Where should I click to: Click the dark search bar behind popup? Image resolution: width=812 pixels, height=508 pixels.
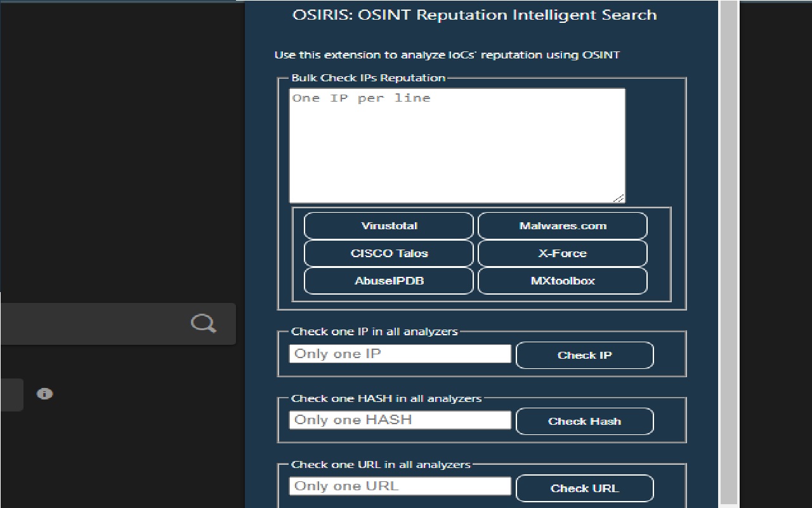[x=118, y=324]
